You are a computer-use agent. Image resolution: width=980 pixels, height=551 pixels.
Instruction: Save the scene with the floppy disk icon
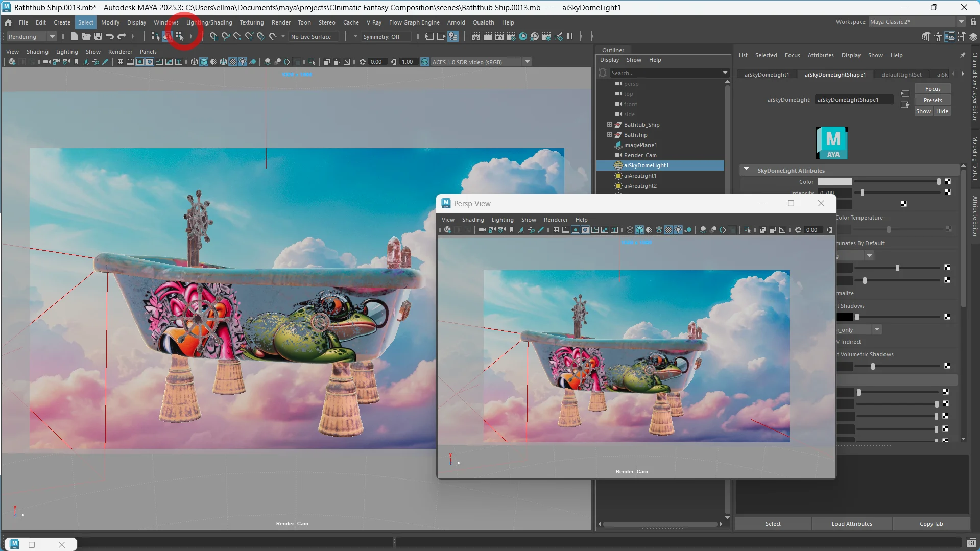tap(98, 36)
